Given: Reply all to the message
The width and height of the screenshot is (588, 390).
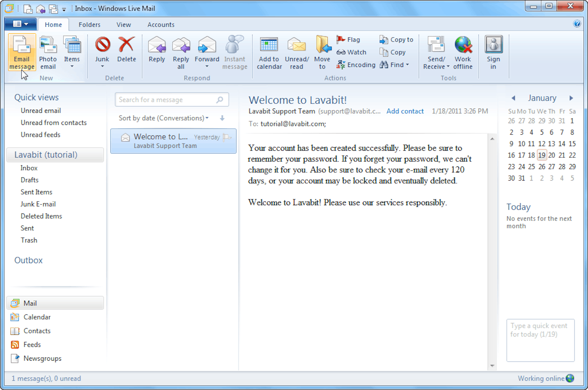Looking at the screenshot, I should pos(181,52).
